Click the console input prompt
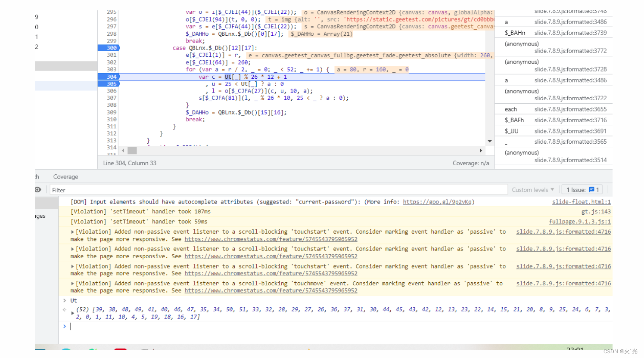The height and width of the screenshot is (358, 644). coord(336,326)
